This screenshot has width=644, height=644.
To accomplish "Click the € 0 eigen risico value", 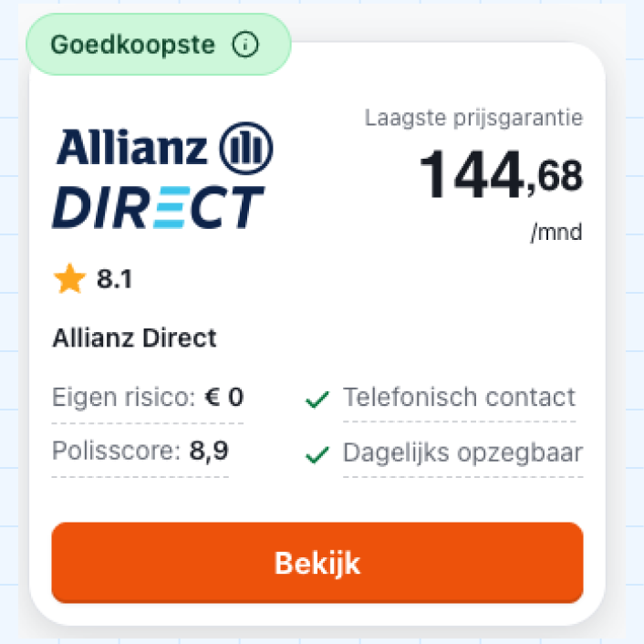I will (x=224, y=398).
